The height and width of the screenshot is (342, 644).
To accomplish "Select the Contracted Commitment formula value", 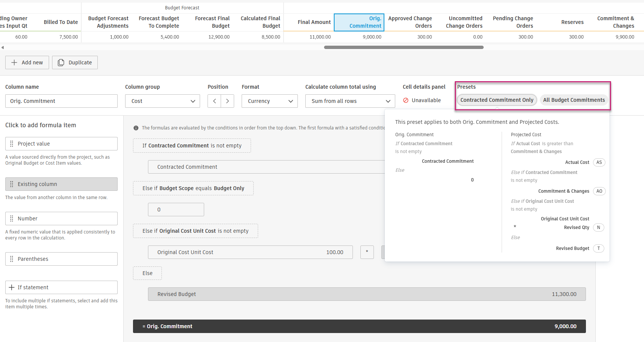I will pyautogui.click(x=266, y=167).
